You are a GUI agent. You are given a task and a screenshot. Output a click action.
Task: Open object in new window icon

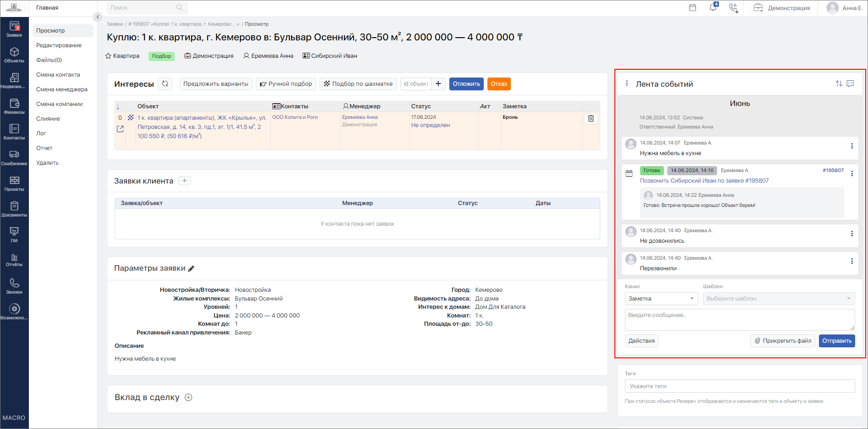(120, 129)
